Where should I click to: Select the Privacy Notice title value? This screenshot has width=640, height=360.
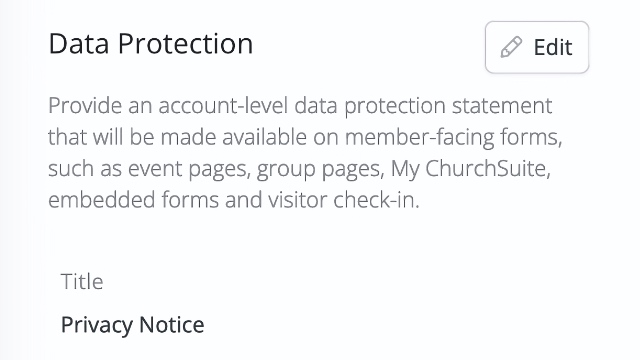click(x=133, y=325)
